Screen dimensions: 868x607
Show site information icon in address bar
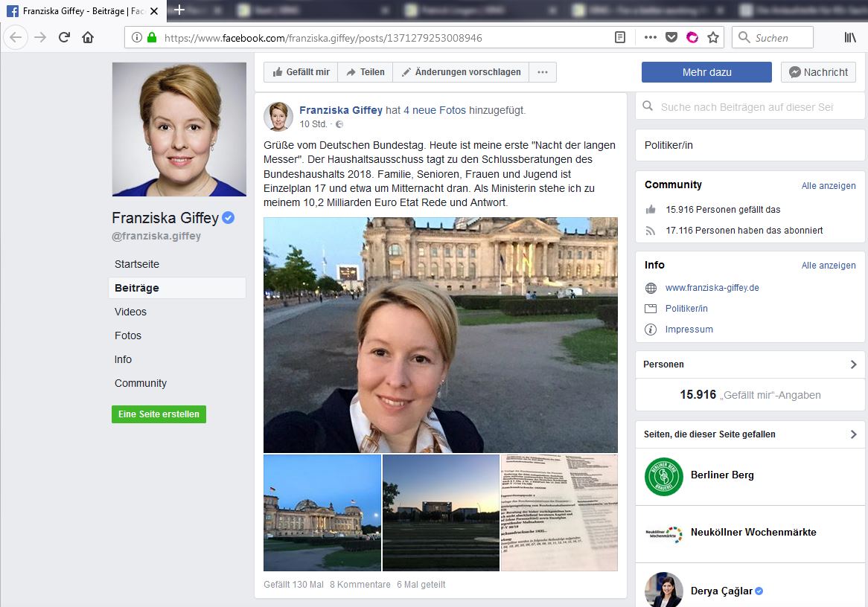tap(137, 38)
